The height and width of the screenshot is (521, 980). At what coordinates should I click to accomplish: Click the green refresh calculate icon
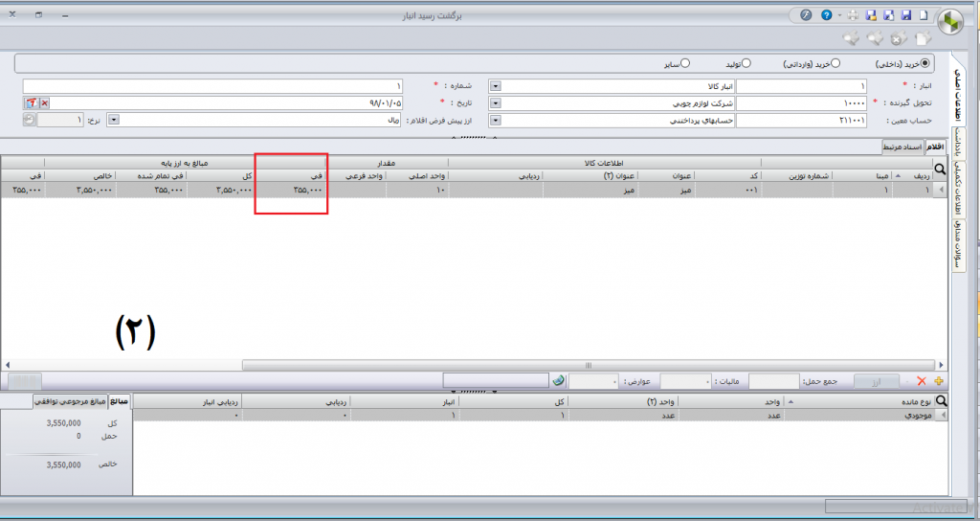559,381
